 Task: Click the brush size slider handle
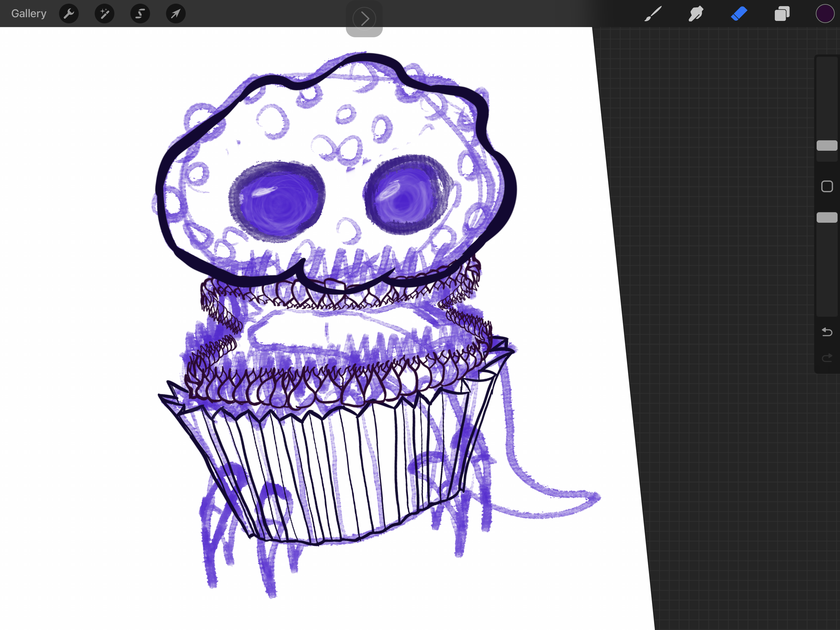coord(827,146)
